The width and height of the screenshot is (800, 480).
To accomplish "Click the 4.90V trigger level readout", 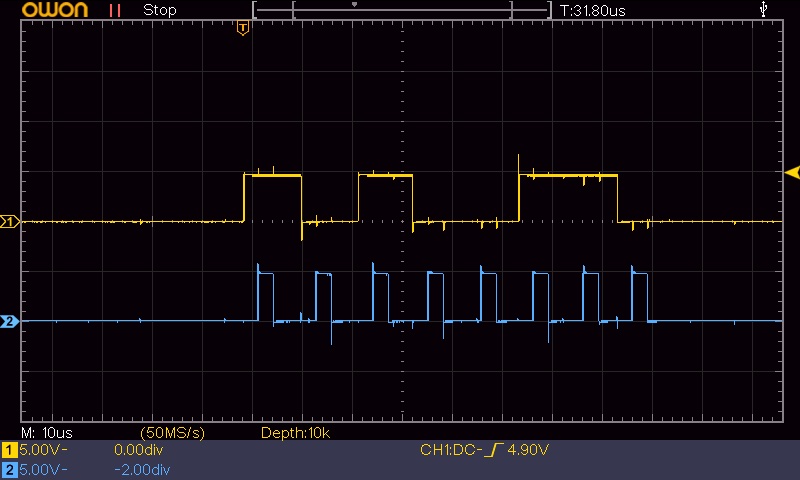I will pyautogui.click(x=528, y=450).
